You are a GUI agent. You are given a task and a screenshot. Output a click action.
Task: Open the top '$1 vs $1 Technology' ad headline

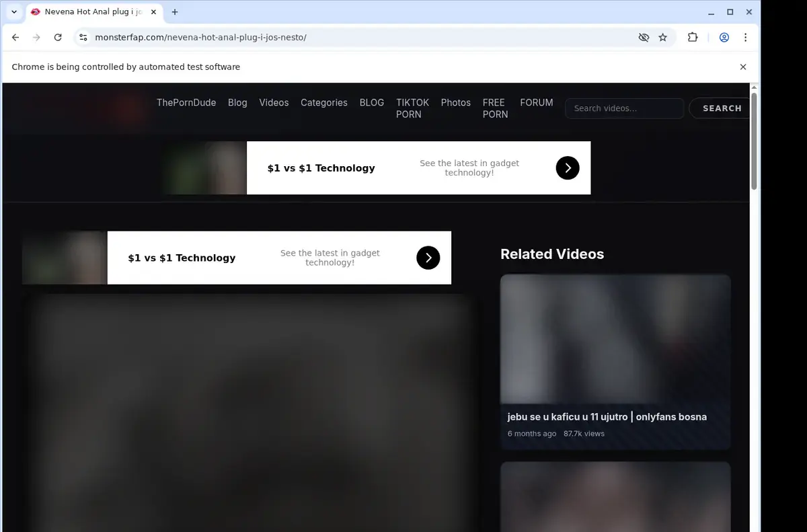[321, 168]
